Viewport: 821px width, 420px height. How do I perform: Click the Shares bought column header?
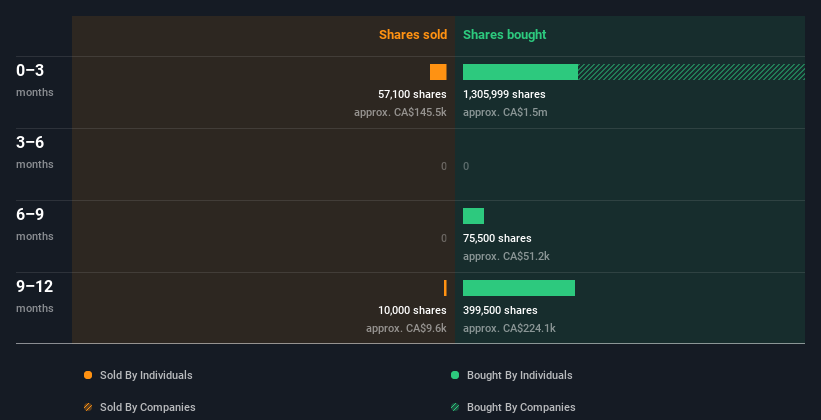pyautogui.click(x=504, y=35)
